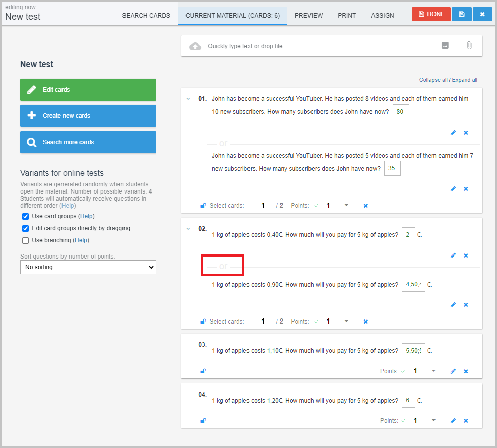Screen dimensions: 497x448
Task: Switch to the Preview tab
Action: (308, 16)
